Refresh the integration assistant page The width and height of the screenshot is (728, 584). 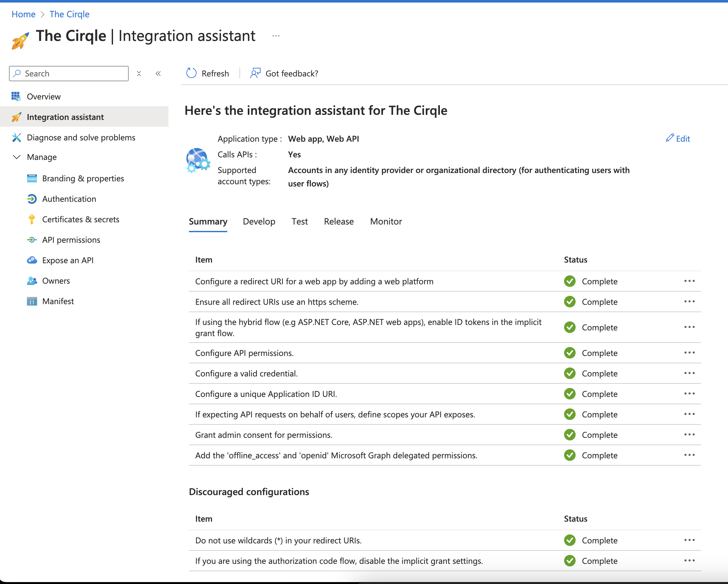[x=207, y=73]
